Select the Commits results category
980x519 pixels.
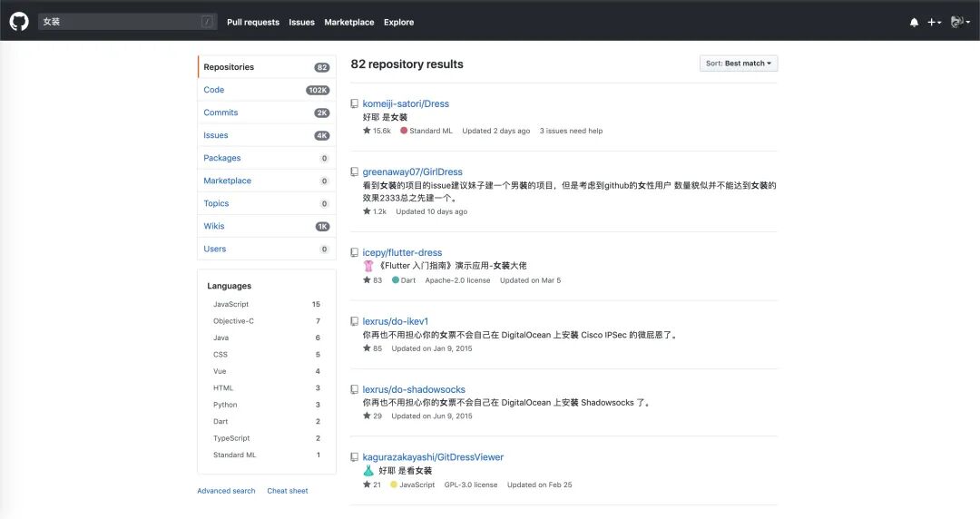click(267, 113)
